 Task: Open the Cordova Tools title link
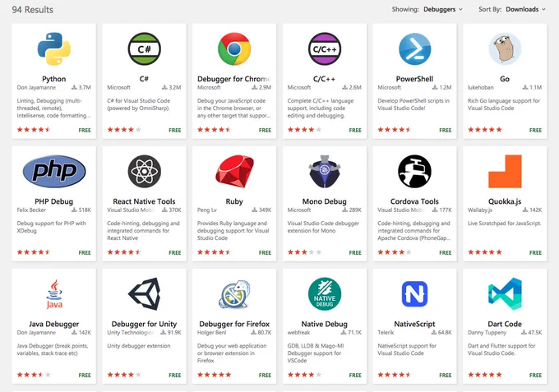[x=414, y=201]
